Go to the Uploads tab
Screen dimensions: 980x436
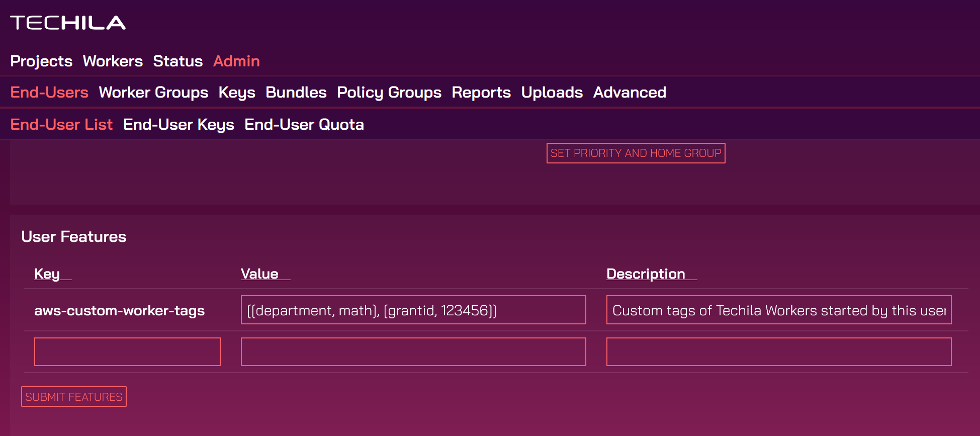click(x=552, y=93)
